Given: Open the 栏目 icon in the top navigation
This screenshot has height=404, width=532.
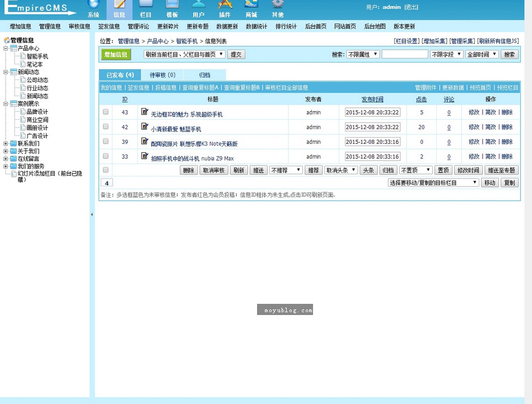Looking at the screenshot, I should (x=146, y=4).
